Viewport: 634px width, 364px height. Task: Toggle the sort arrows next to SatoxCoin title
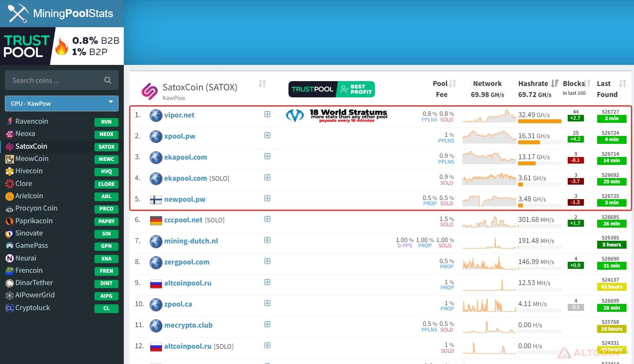click(x=262, y=83)
